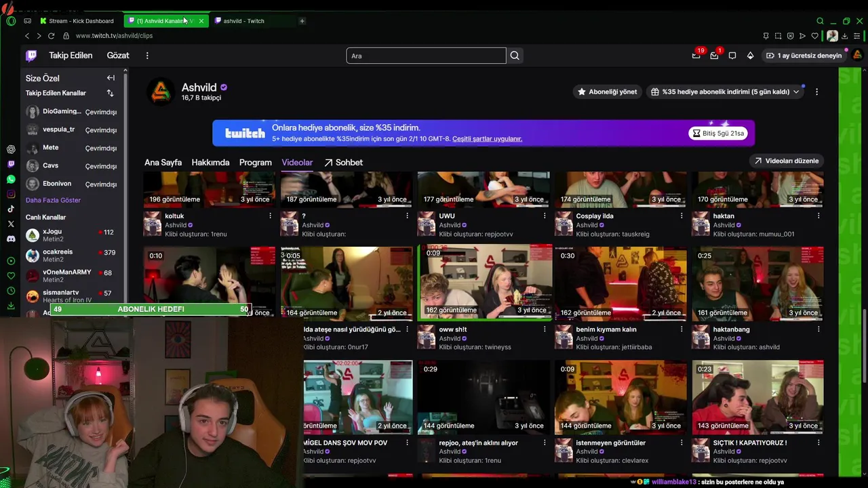Open options for the oww sh!t clip
The height and width of the screenshot is (488, 868).
[x=545, y=329]
